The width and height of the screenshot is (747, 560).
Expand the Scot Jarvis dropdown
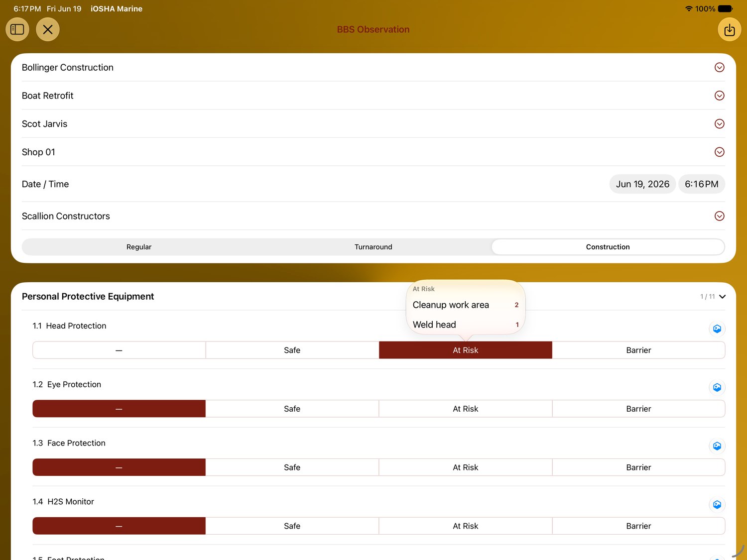[719, 123]
